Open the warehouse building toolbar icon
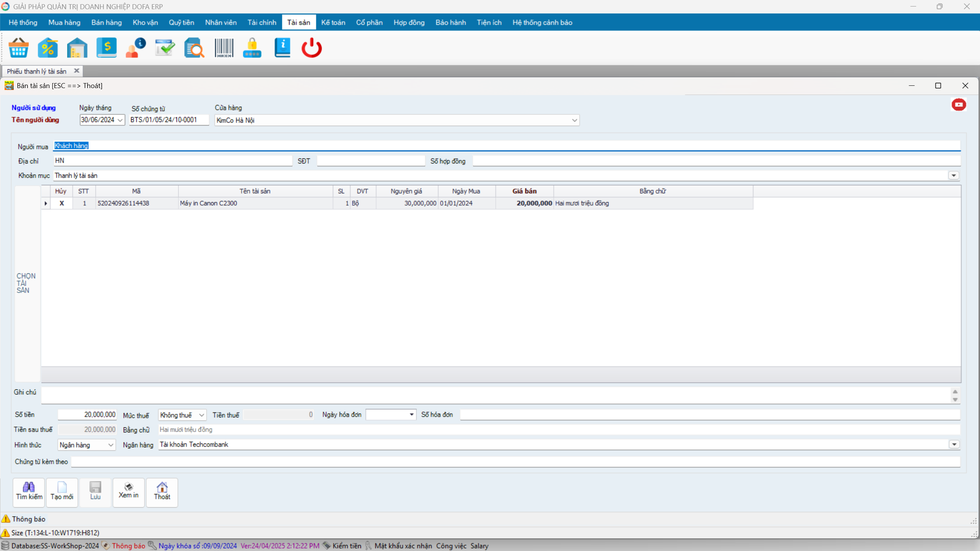This screenshot has height=551, width=980. [77, 48]
